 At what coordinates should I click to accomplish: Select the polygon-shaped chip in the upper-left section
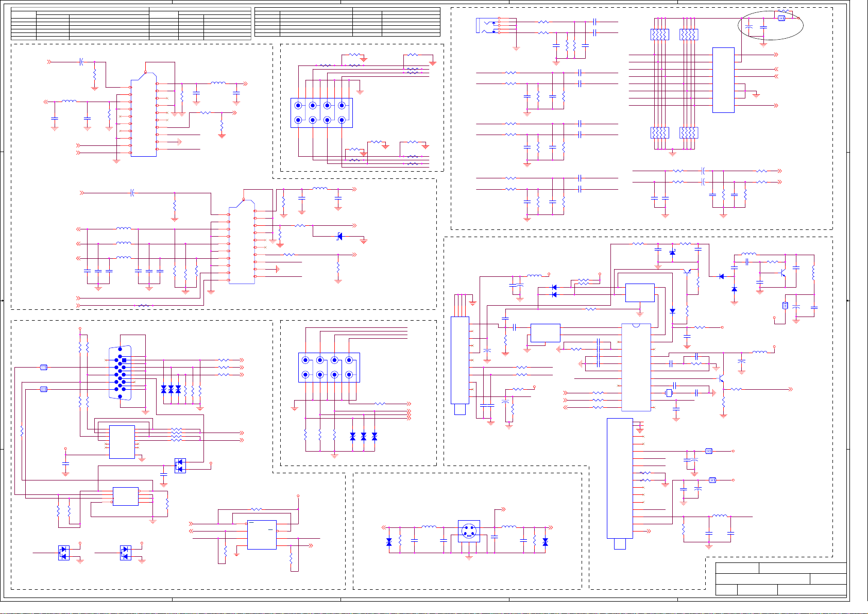144,114
